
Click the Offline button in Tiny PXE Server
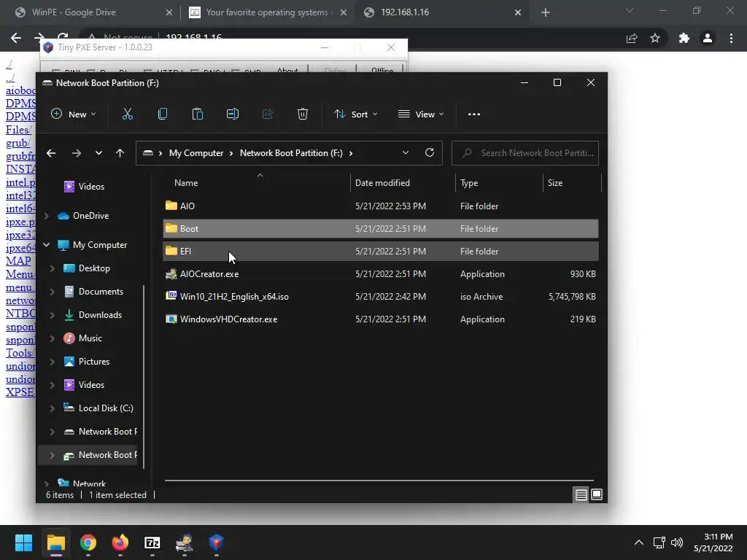382,71
